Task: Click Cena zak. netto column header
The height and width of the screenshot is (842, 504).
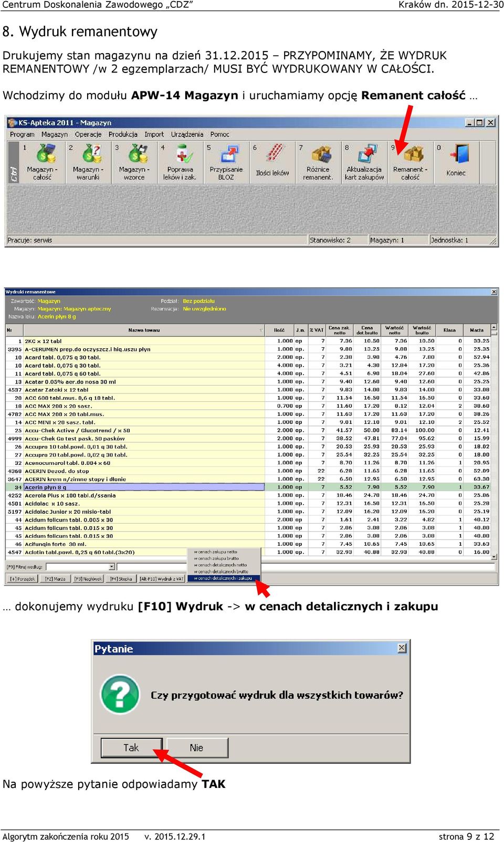Action: tap(340, 330)
